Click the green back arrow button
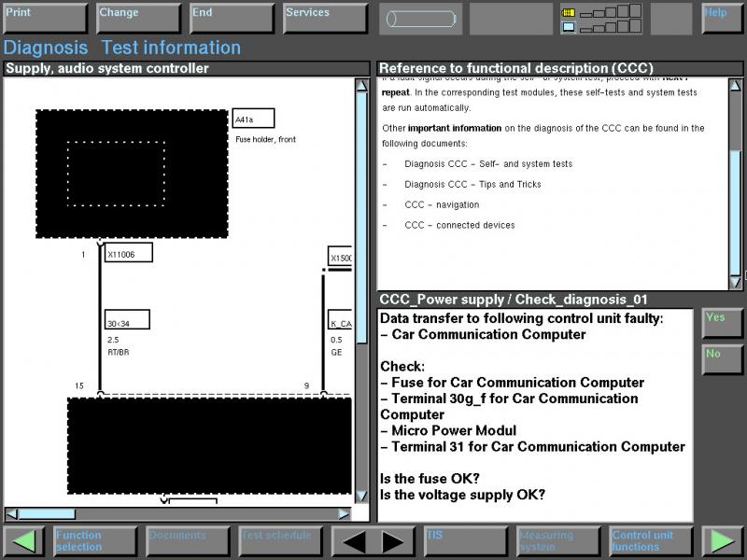Image resolution: width=747 pixels, height=560 pixels. [24, 541]
